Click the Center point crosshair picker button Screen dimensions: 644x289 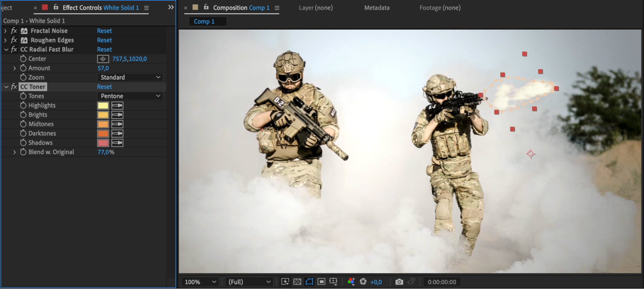coord(103,59)
